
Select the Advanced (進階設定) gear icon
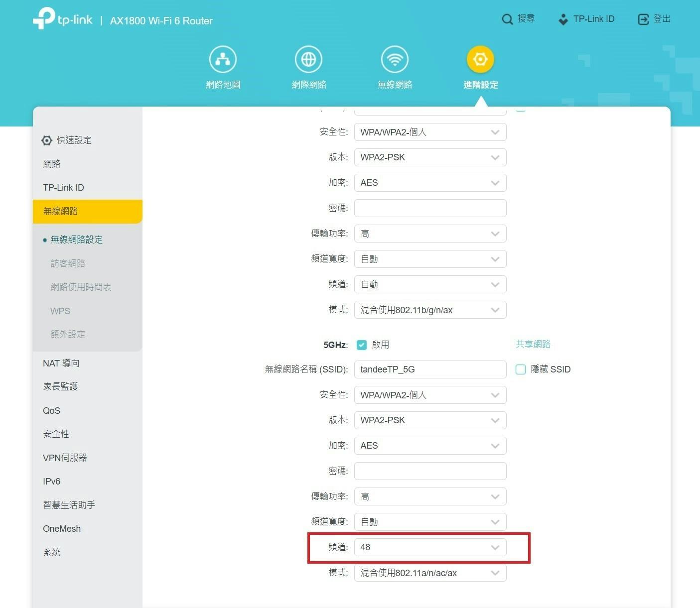click(480, 60)
